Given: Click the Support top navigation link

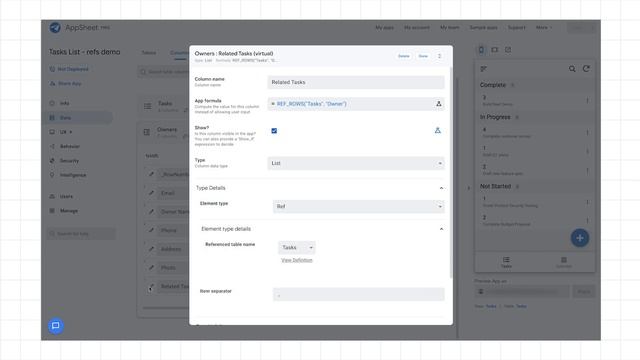Looking at the screenshot, I should click(x=516, y=27).
